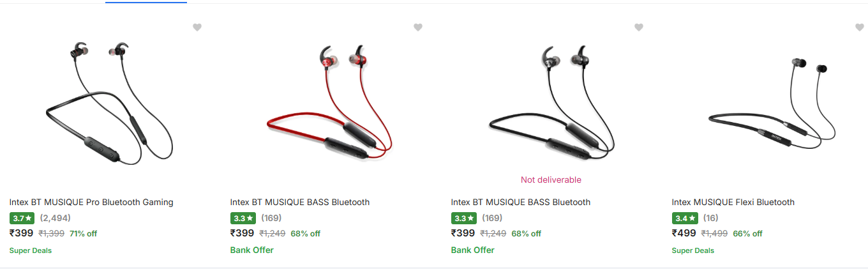The width and height of the screenshot is (868, 269).
Task: Click the 3.7 star rating badge
Action: [22, 218]
